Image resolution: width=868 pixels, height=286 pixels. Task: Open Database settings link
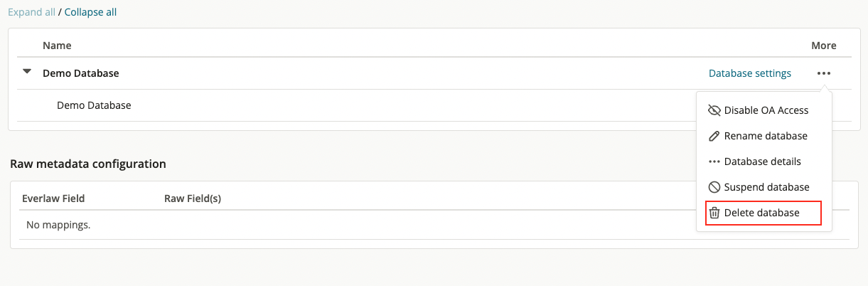(750, 73)
